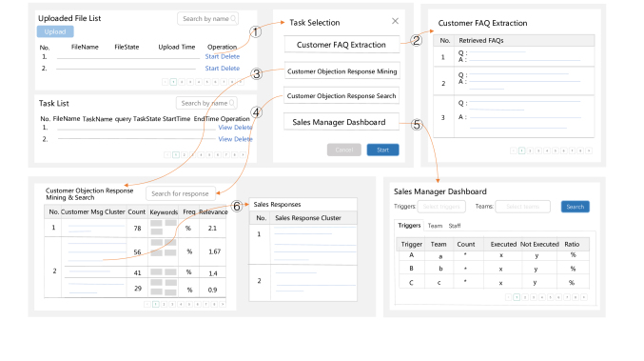This screenshot has height=361, width=644.
Task: Switch to the Staff tab
Action: [x=455, y=226]
